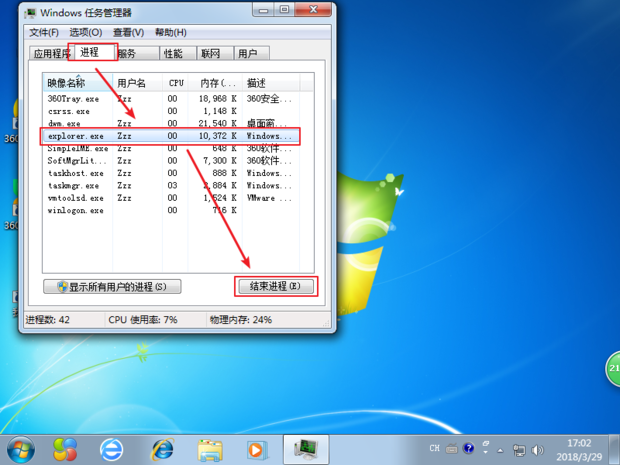Image resolution: width=620 pixels, height=465 pixels.
Task: Click 进程数: 42 in status bar
Action: [x=48, y=319]
